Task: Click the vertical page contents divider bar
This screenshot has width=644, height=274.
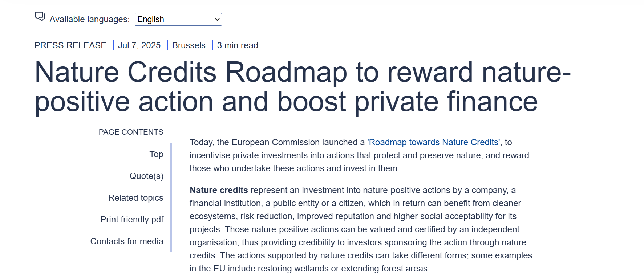Action: pyautogui.click(x=171, y=197)
